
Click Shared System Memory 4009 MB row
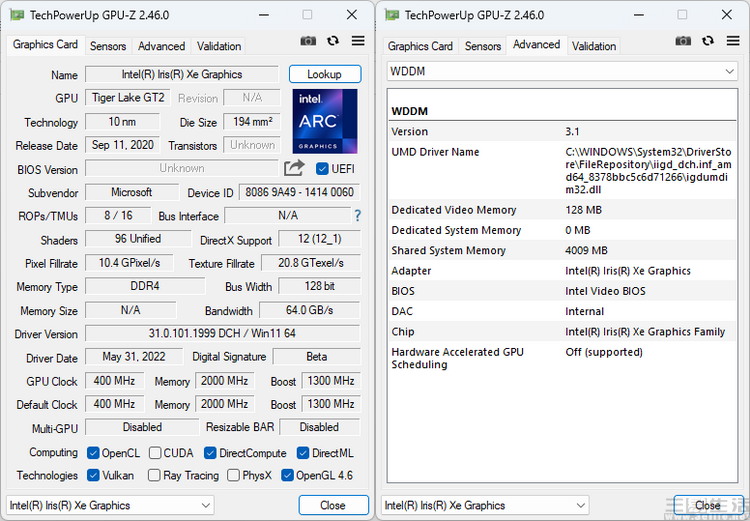pos(562,250)
